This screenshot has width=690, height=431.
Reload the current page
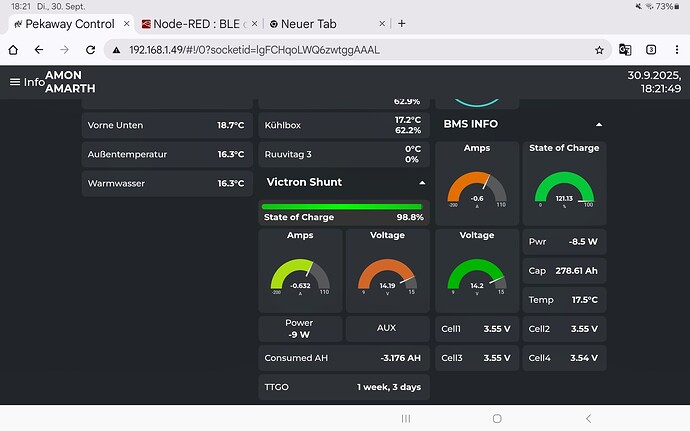click(x=90, y=49)
